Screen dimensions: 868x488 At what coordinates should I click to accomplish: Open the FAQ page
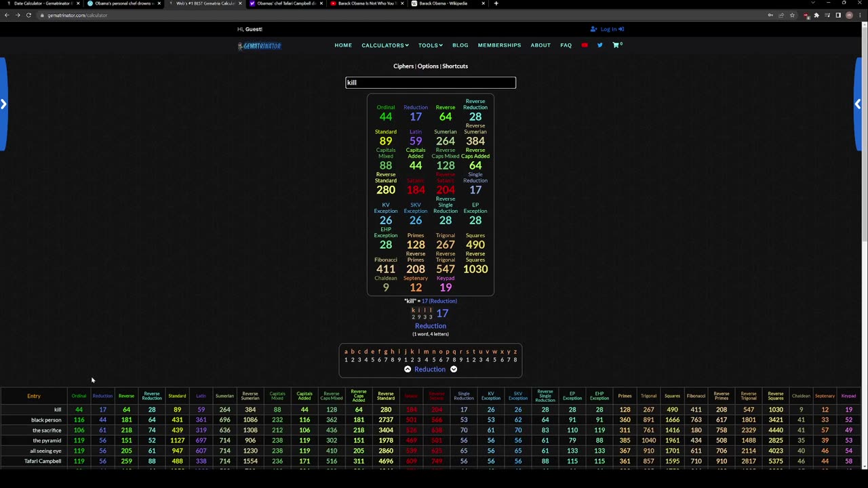click(x=566, y=45)
